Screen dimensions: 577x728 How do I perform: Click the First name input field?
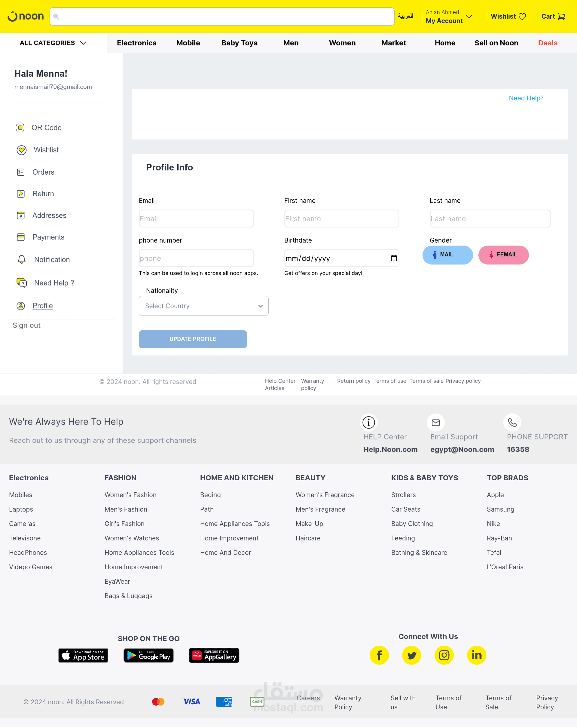pyautogui.click(x=341, y=219)
